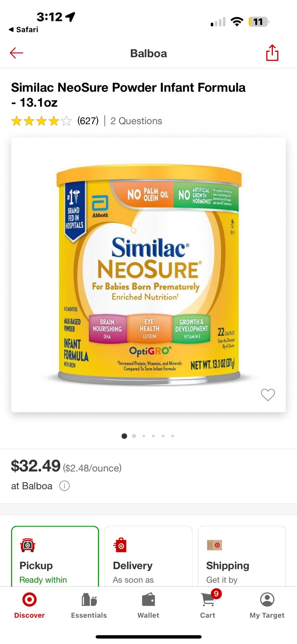Image resolution: width=297 pixels, height=644 pixels.
Task: Open the Discover tab
Action: point(30,606)
